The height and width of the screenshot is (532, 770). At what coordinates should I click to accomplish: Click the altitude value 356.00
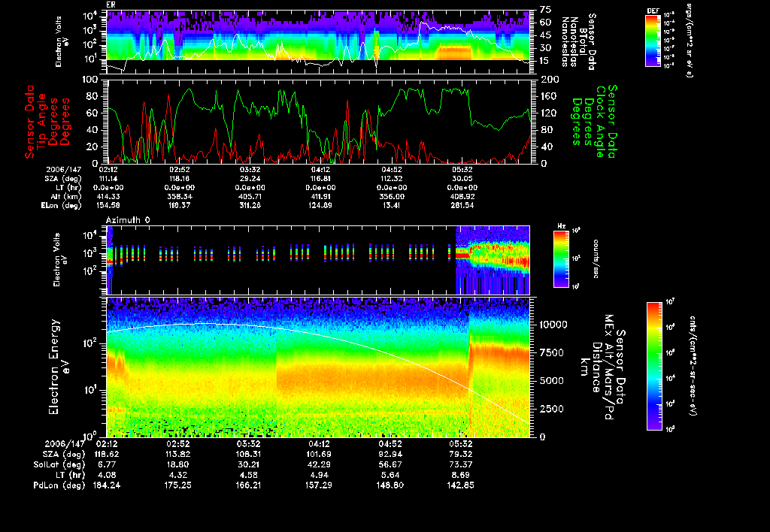391,196
